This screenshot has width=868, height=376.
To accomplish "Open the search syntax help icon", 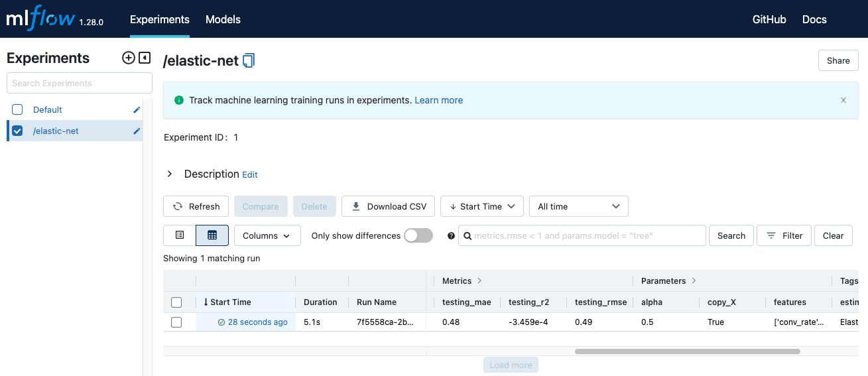I will (x=451, y=235).
